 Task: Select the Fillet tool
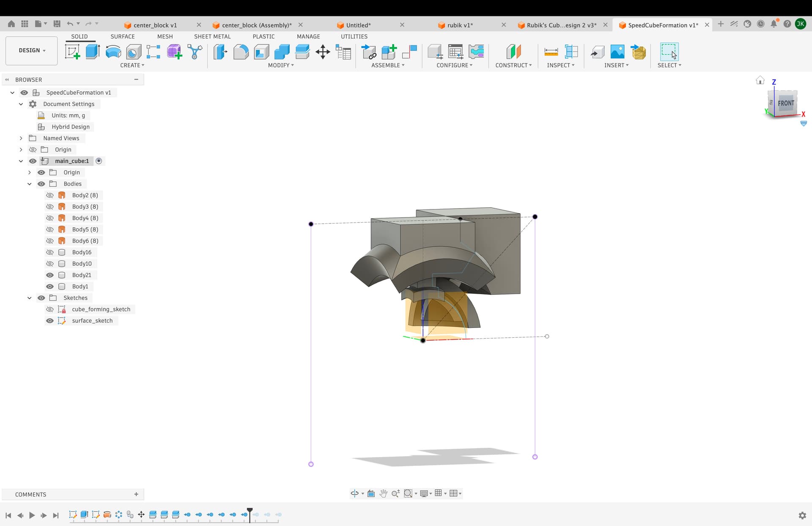pos(241,52)
